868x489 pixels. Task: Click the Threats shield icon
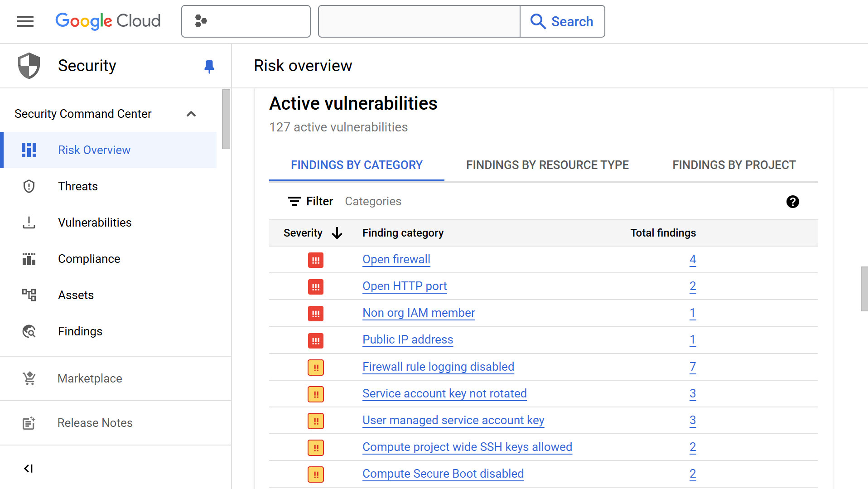point(29,186)
